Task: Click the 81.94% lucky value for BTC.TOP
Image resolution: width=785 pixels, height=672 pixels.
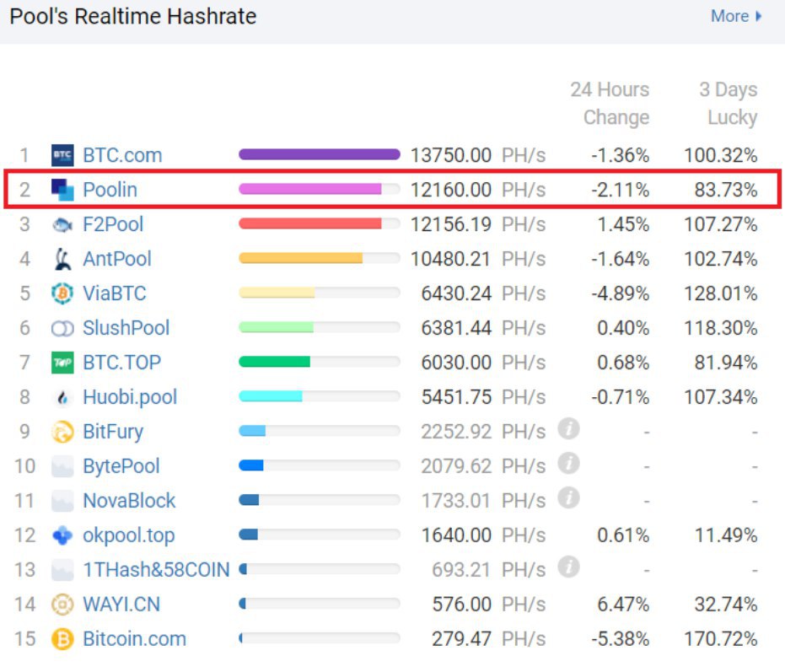Action: click(726, 363)
